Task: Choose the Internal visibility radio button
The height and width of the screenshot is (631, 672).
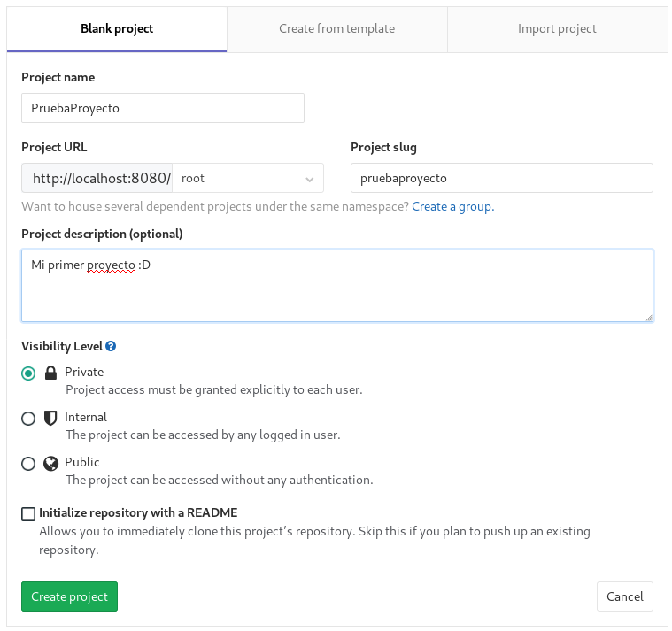Action: (28, 419)
